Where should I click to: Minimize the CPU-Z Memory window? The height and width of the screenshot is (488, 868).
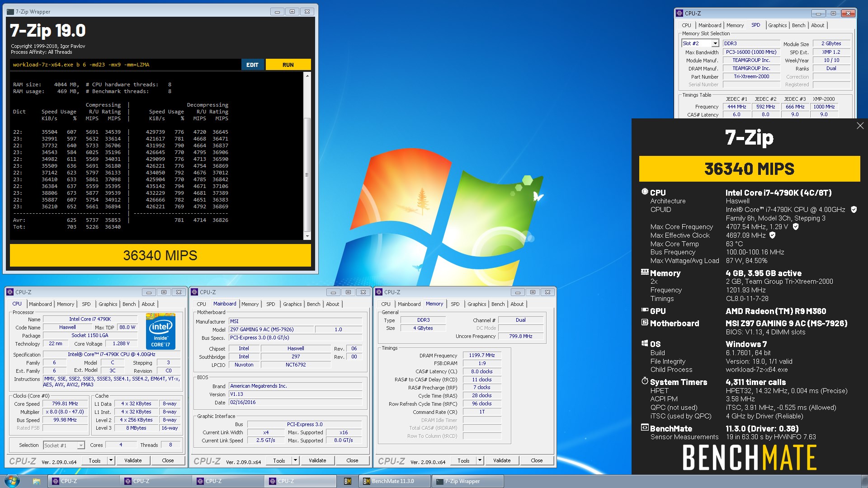(x=518, y=292)
